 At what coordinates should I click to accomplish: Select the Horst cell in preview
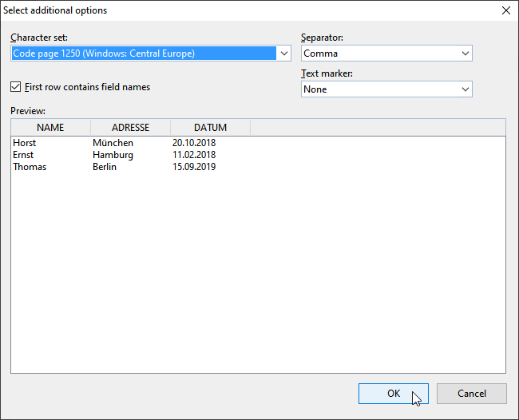pyautogui.click(x=24, y=143)
